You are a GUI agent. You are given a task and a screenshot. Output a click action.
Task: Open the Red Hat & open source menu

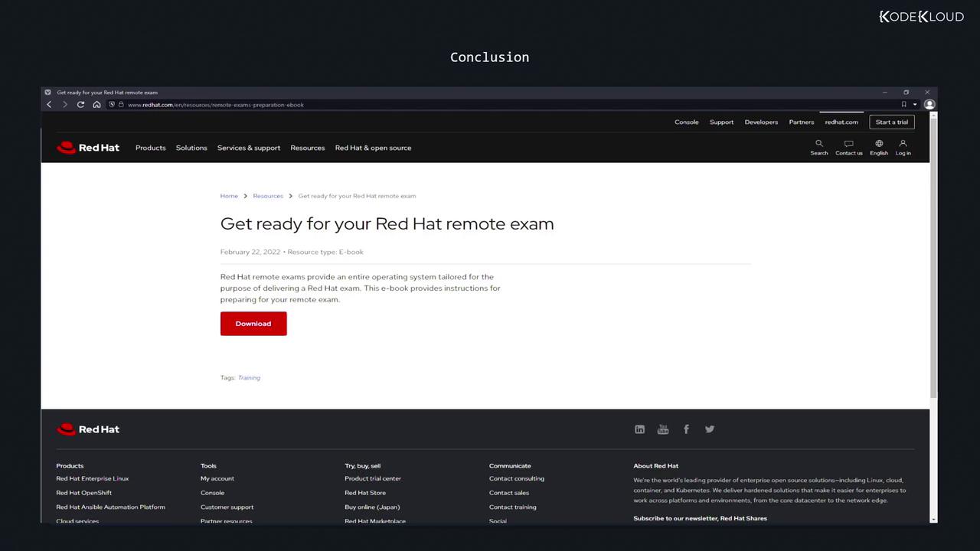[374, 148]
